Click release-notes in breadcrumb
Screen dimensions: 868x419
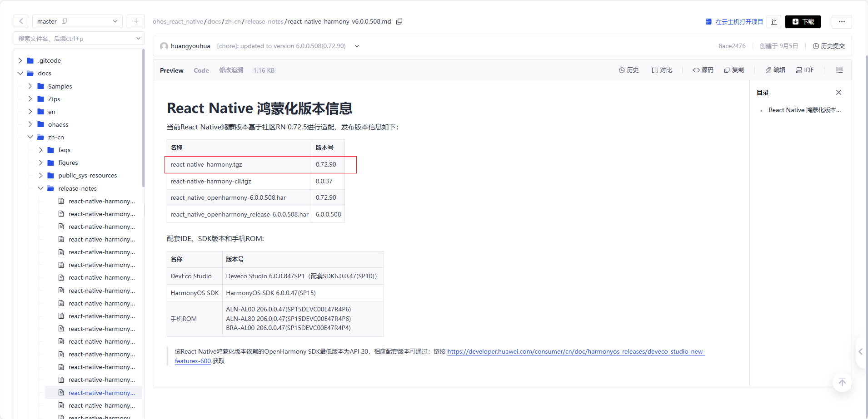pyautogui.click(x=264, y=21)
